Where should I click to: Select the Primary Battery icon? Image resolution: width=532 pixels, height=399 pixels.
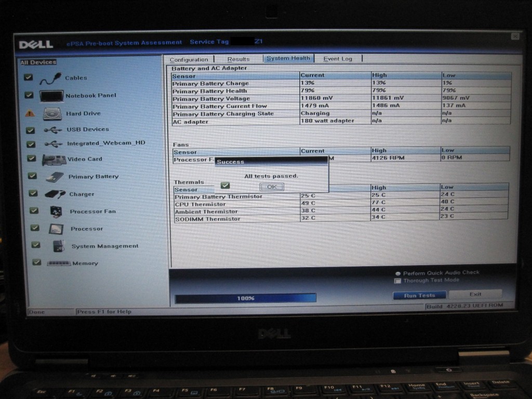(55, 177)
